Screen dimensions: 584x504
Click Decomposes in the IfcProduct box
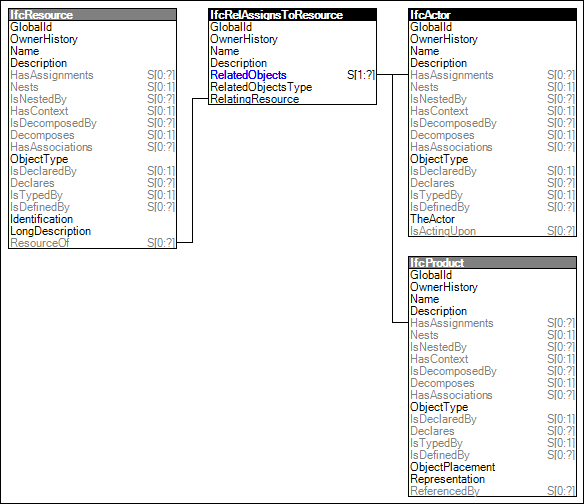click(442, 383)
